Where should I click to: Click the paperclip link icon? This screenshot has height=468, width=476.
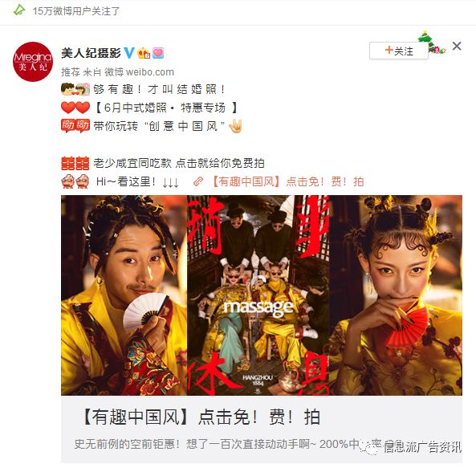click(x=198, y=181)
